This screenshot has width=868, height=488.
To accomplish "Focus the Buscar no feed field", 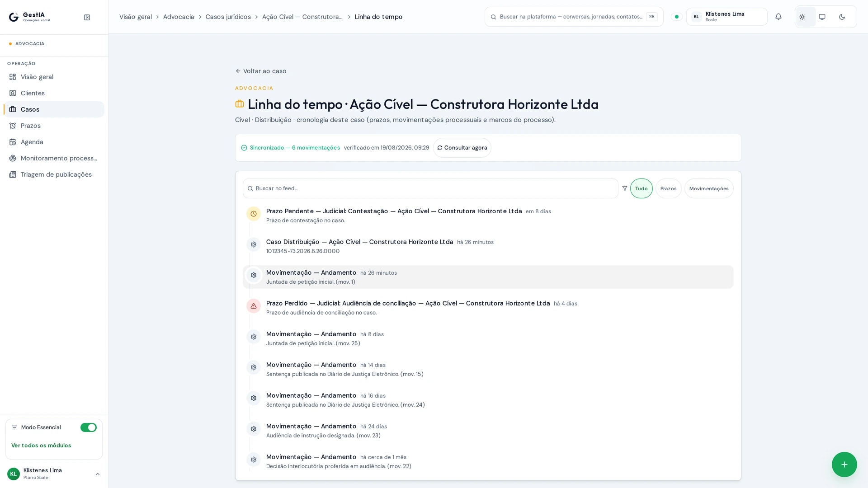I will (x=430, y=188).
